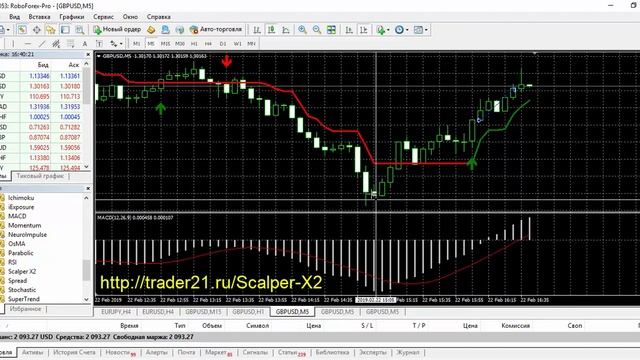Screen dimensions: 640x360
Task: Open the Вид menu
Action: (x=14, y=17)
